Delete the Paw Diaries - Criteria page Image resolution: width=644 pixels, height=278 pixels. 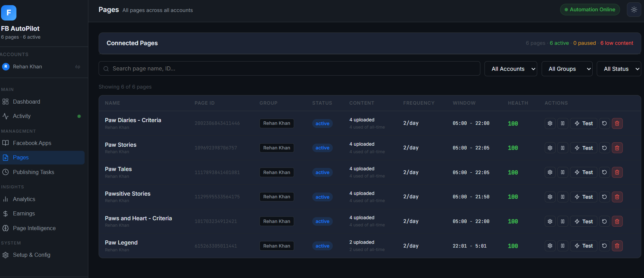pos(617,123)
